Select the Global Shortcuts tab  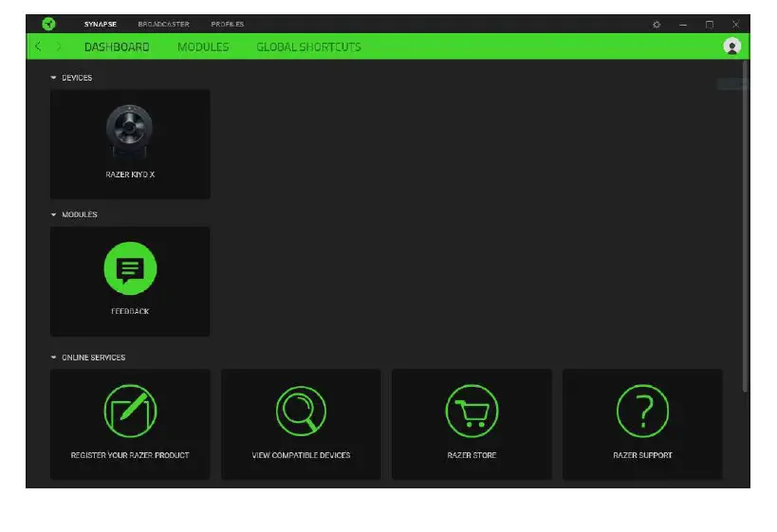308,47
